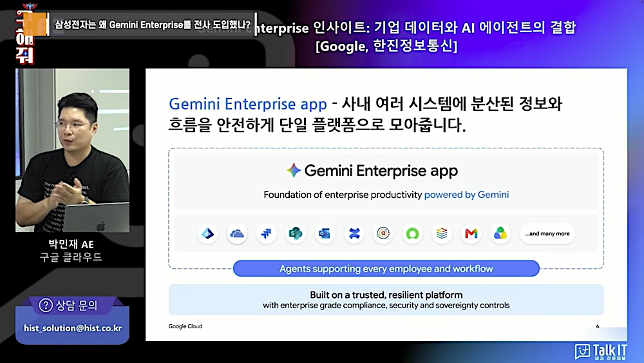Click the black 'Gemini Enterprise app' heading in card
644x363 pixels.
tap(381, 171)
